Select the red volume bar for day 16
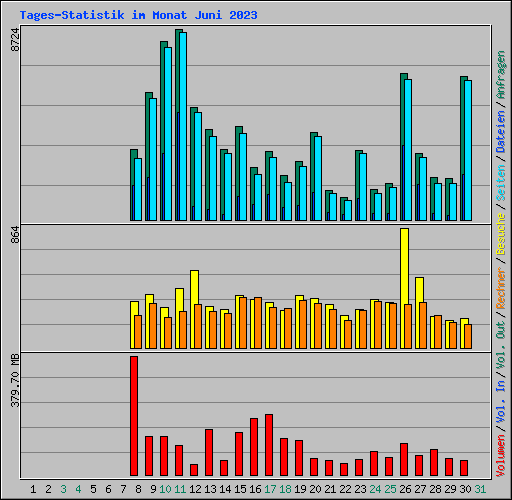 pyautogui.click(x=254, y=447)
